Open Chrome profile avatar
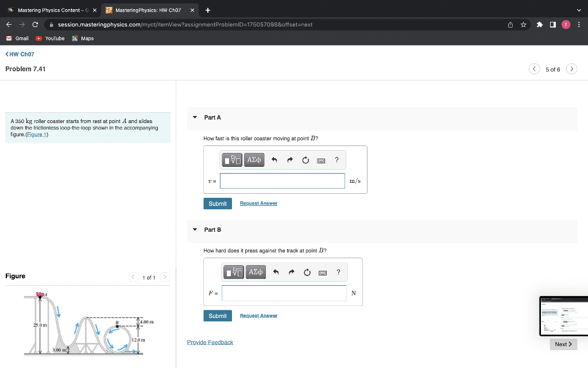 pos(566,25)
